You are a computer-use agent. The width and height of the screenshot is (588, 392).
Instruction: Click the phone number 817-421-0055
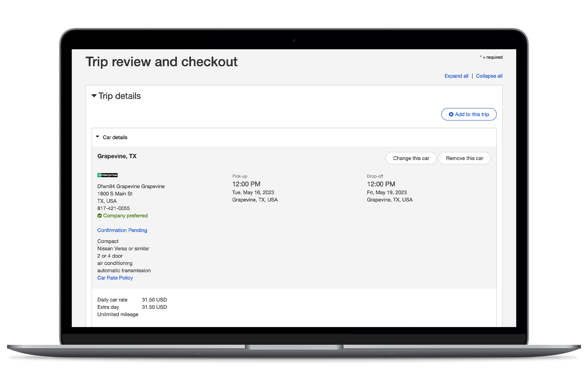click(113, 208)
